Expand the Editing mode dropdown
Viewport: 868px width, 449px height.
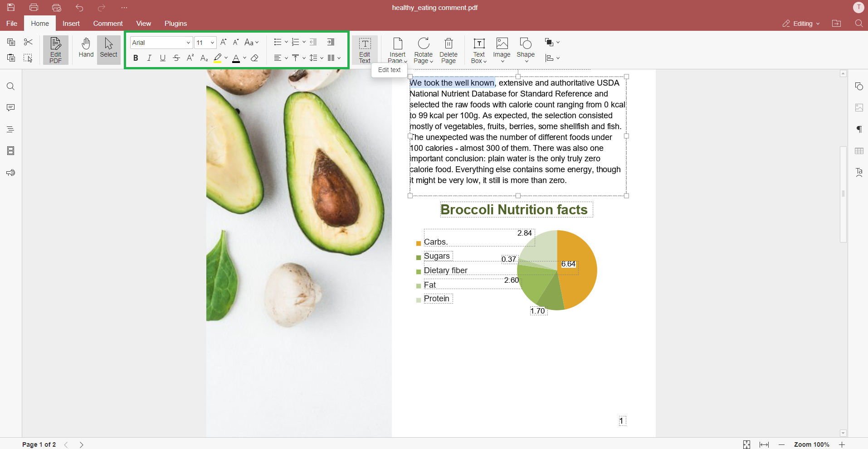click(801, 24)
